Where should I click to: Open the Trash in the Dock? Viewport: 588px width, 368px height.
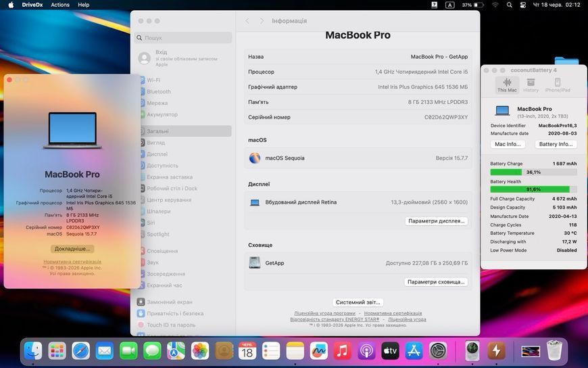554,350
